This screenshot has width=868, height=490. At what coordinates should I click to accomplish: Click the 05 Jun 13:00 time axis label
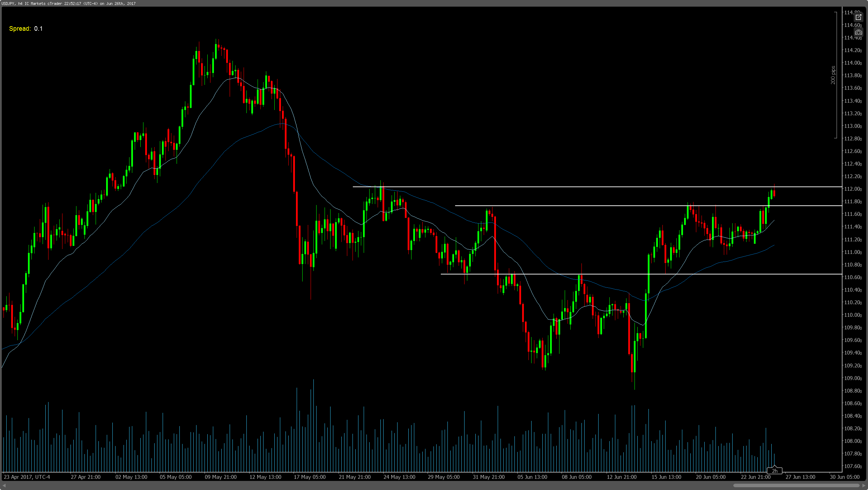[532, 477]
